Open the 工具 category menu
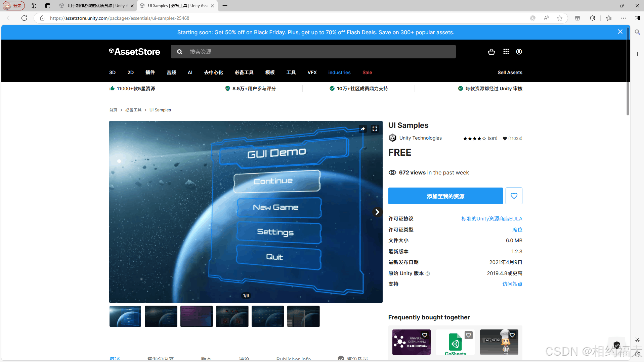 291,72
